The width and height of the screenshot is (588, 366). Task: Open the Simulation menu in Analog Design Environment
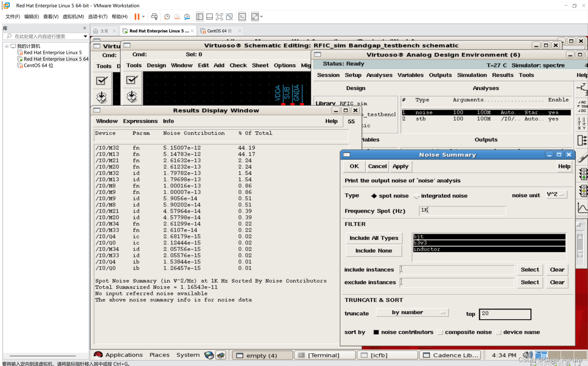click(x=472, y=75)
